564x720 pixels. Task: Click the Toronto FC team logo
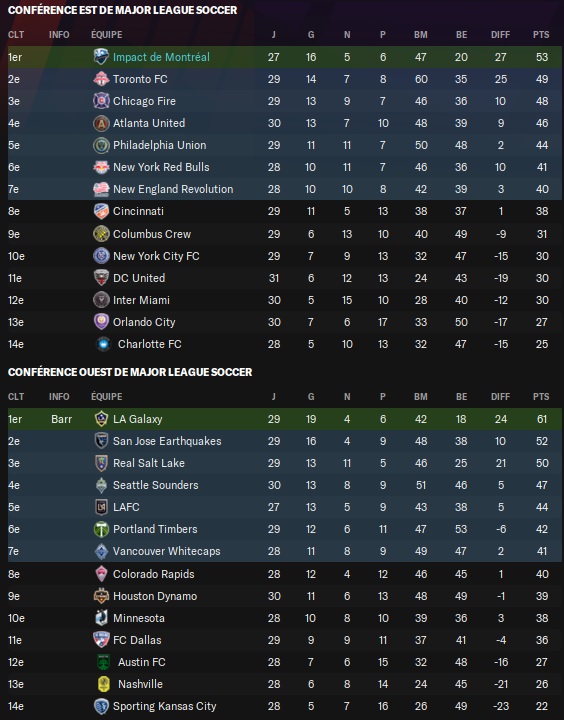101,79
